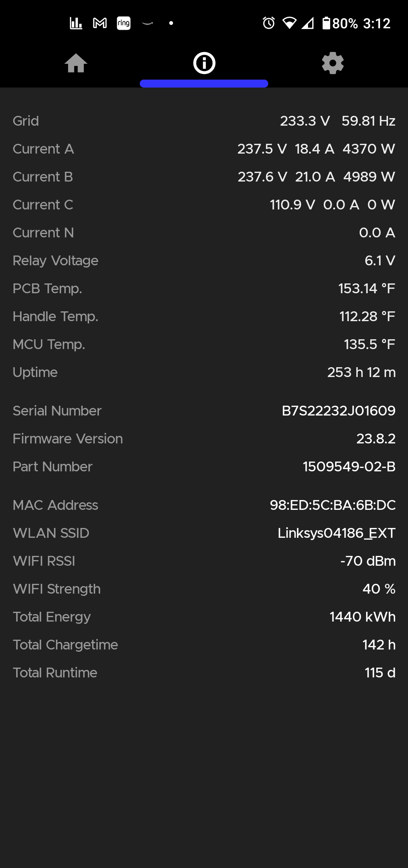Tap the alarm clock status icon
This screenshot has height=868, width=408.
(x=269, y=23)
